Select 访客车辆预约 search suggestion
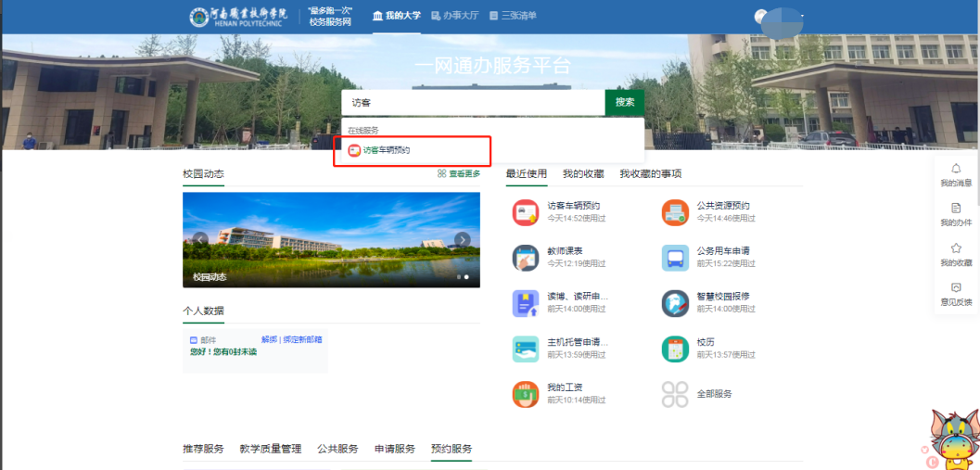980x470 pixels. [x=386, y=150]
